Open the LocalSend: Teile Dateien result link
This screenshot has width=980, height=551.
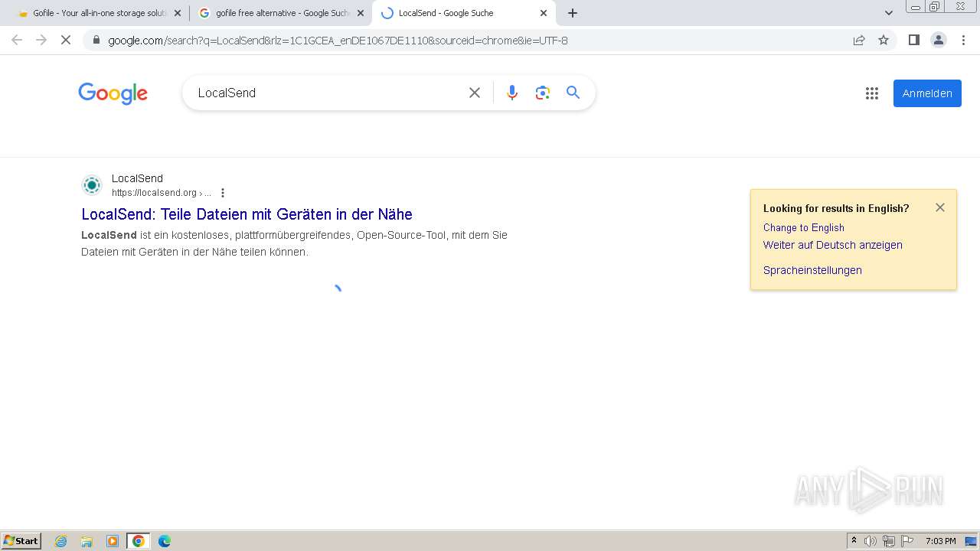coord(247,214)
